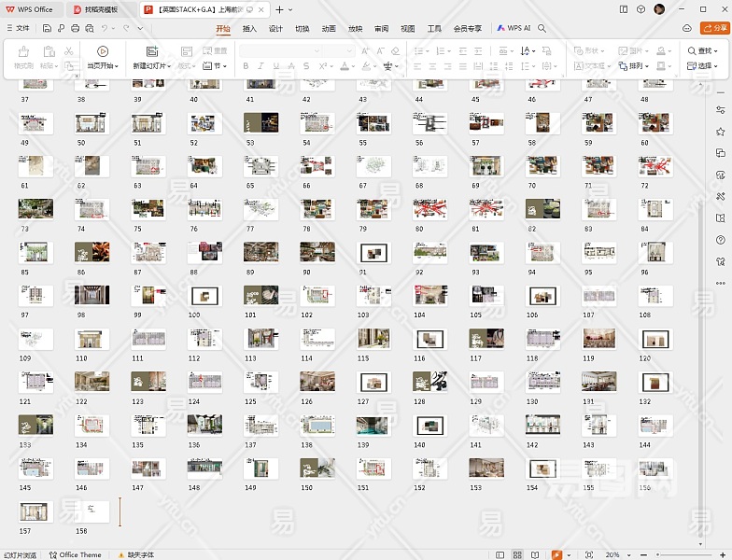The image size is (732, 560).
Task: Open the settings sliders icon in right sidebar
Action: 720,109
